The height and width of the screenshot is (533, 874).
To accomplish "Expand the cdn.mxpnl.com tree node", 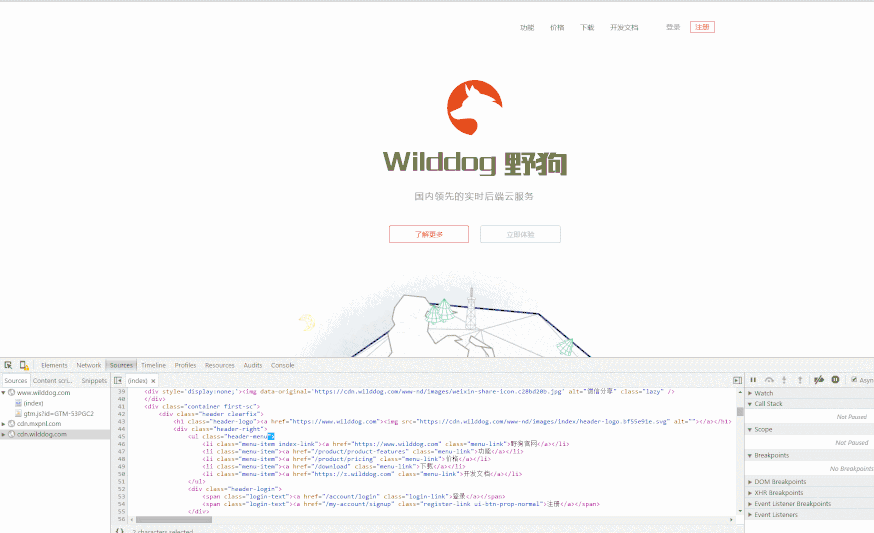I will coord(3,424).
